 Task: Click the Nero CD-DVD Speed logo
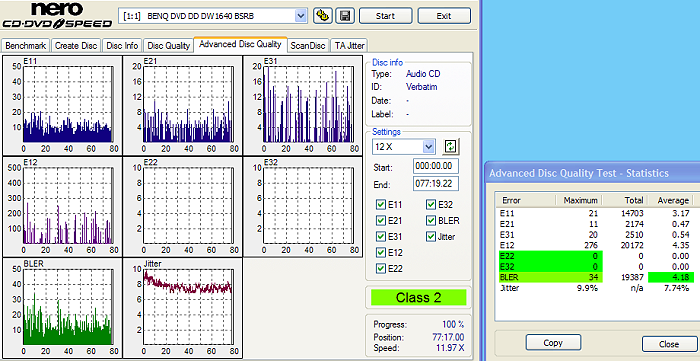(x=57, y=16)
